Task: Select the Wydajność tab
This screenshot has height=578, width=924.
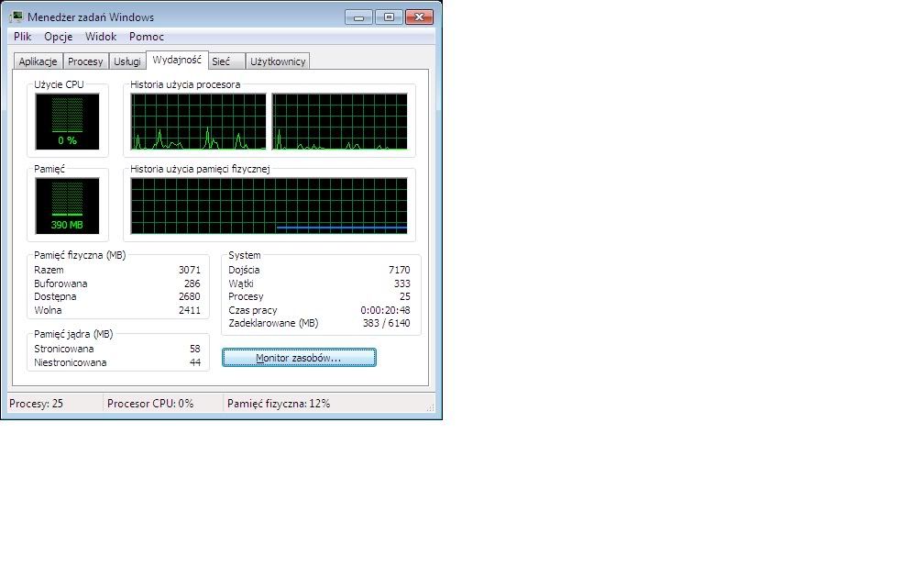Action: tap(177, 60)
